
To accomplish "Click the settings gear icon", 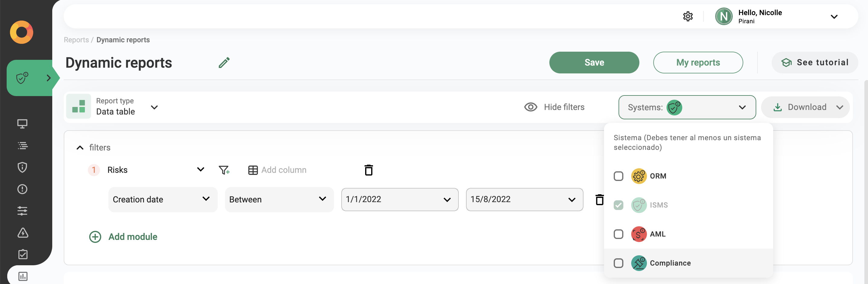I will (688, 16).
